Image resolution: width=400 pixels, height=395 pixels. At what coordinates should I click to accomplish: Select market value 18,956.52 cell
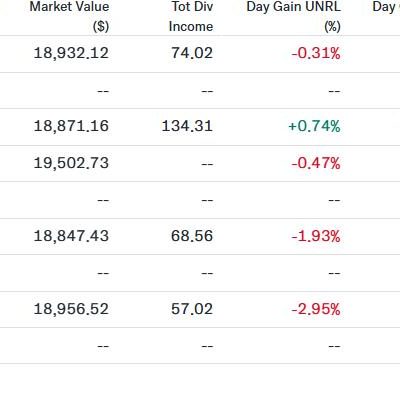pyautogui.click(x=71, y=309)
